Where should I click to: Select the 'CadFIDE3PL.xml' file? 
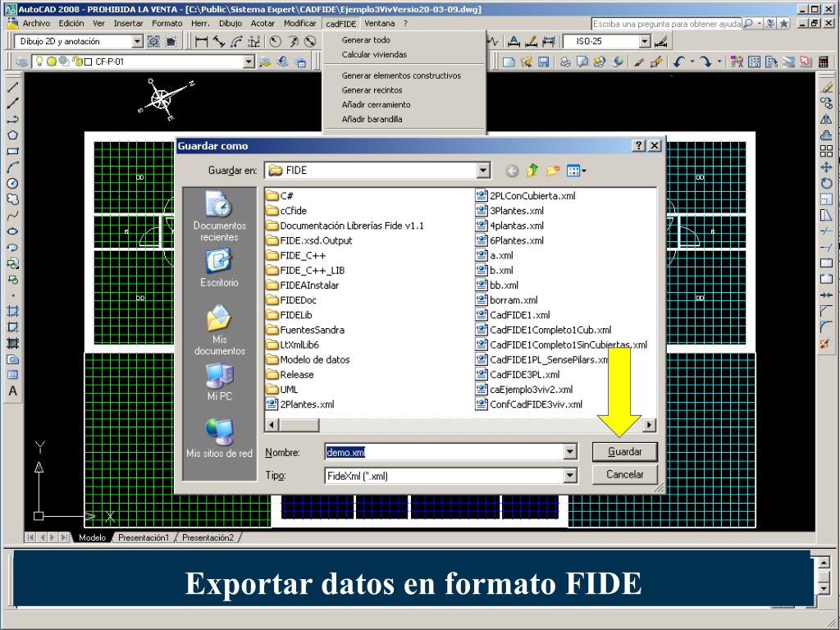point(518,374)
